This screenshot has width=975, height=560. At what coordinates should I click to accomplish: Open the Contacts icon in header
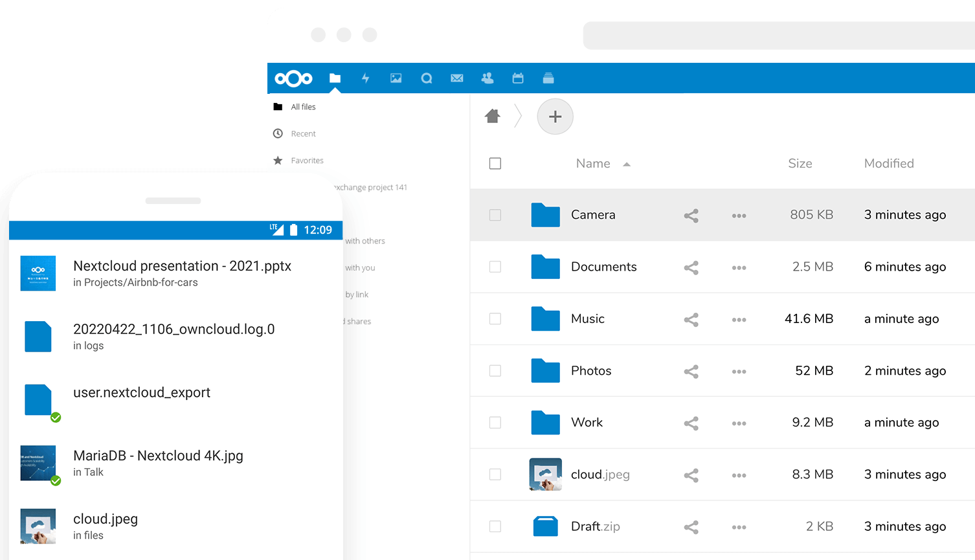point(487,78)
